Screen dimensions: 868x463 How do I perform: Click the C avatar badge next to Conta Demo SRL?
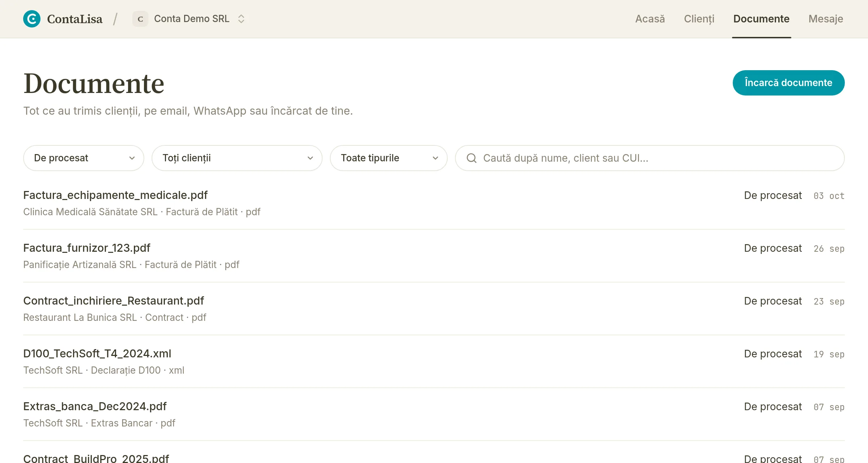(x=140, y=19)
